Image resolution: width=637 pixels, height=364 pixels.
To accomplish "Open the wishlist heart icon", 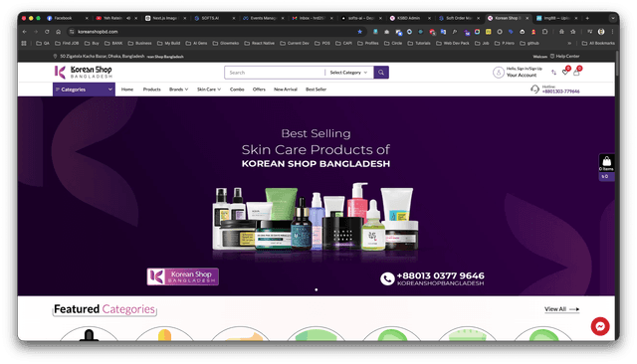I will (564, 73).
